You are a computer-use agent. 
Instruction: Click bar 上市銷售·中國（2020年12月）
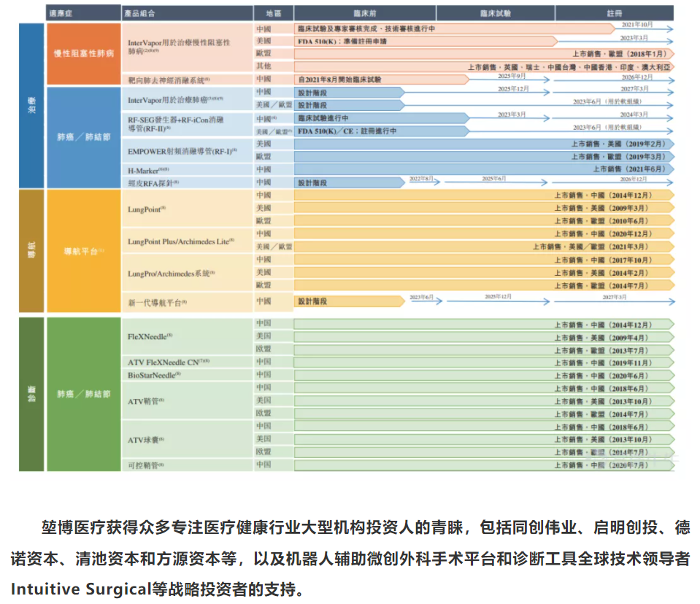(x=484, y=233)
